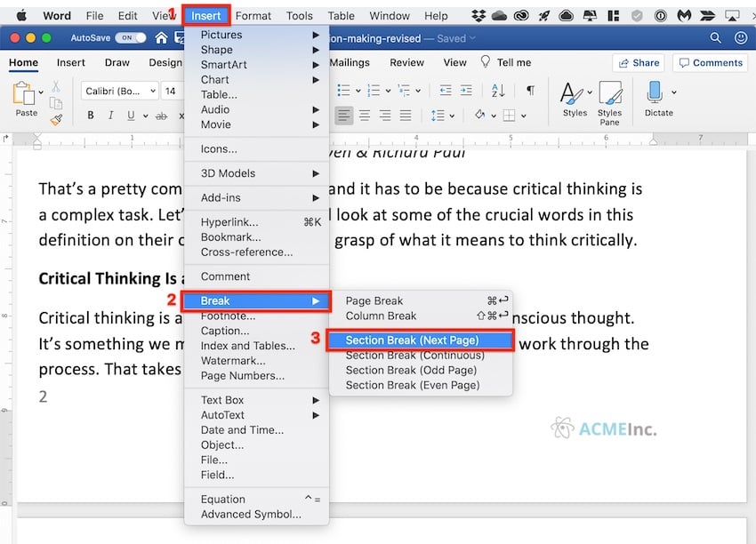Switch to the Review ribbon tab
Image resolution: width=756 pixels, height=544 pixels.
tap(407, 62)
